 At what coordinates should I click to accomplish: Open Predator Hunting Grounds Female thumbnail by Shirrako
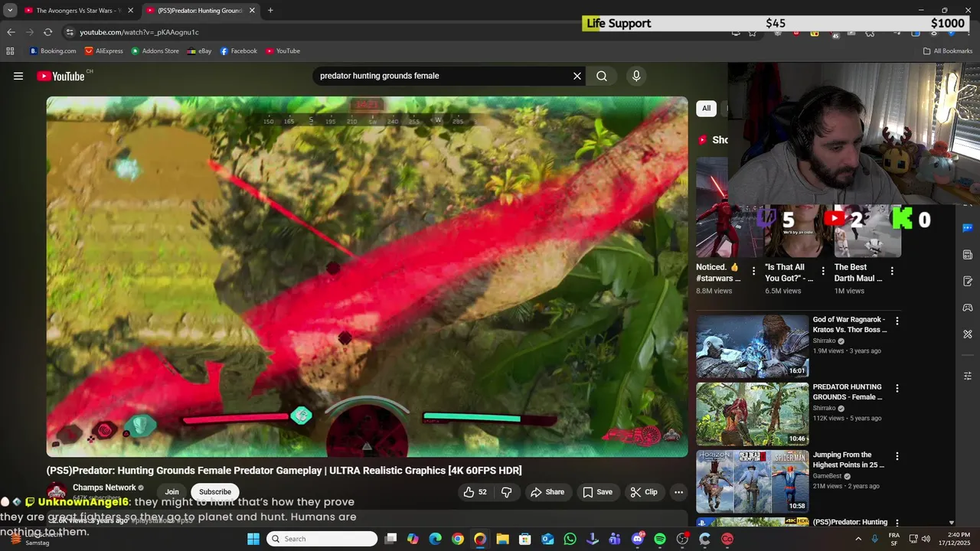pos(752,414)
